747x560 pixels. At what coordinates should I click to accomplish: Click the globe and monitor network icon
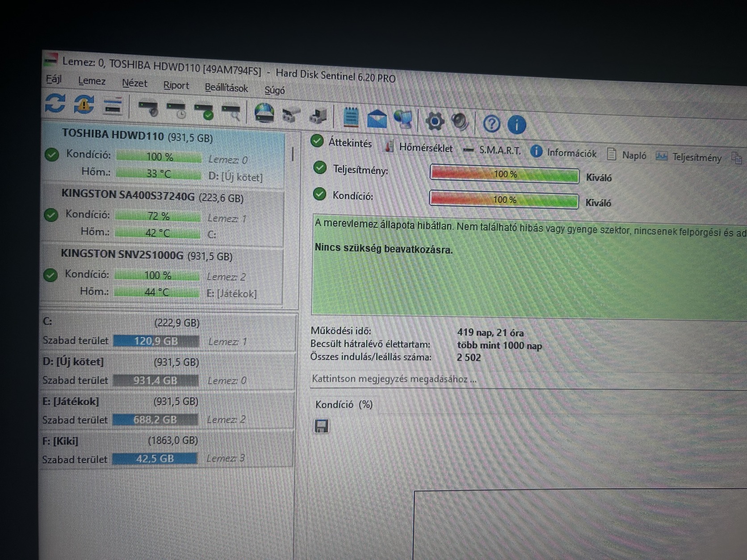coord(404,120)
